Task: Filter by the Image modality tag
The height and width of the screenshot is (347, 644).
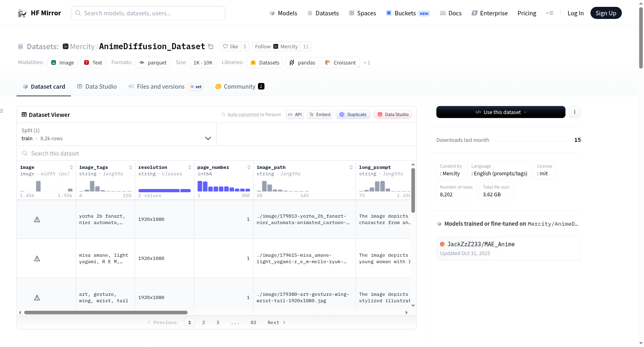Action: tap(62, 62)
